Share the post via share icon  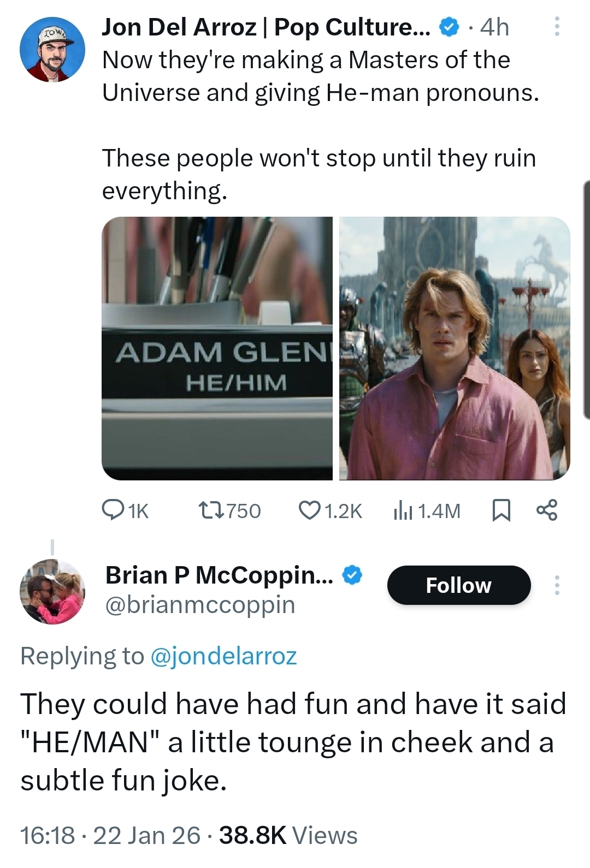pos(547,510)
